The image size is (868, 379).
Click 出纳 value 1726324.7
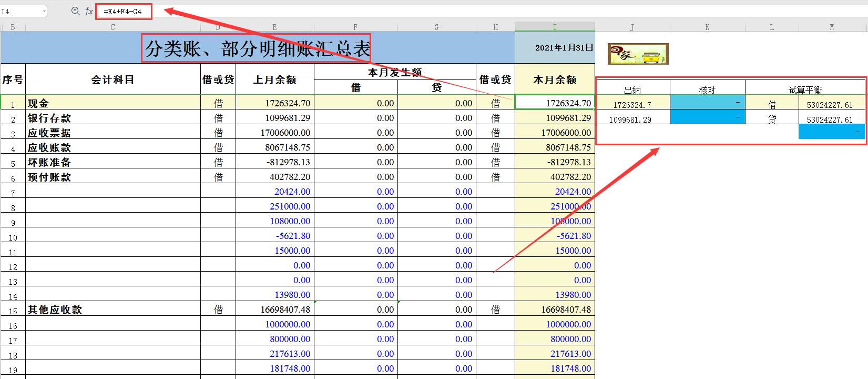pos(632,103)
